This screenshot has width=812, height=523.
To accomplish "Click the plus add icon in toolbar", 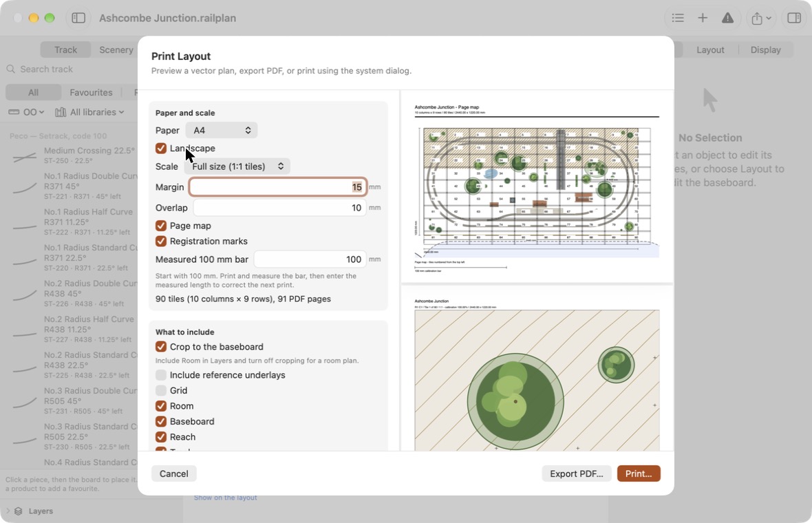I will [x=702, y=18].
